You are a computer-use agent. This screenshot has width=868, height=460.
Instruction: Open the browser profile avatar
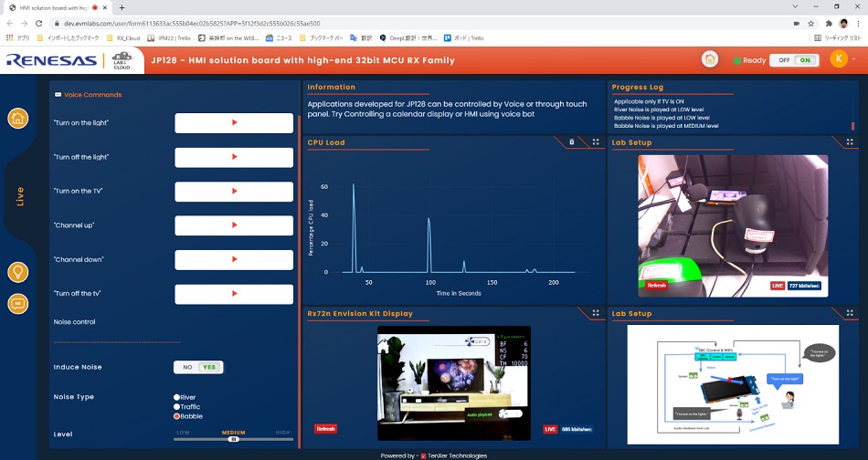[843, 23]
